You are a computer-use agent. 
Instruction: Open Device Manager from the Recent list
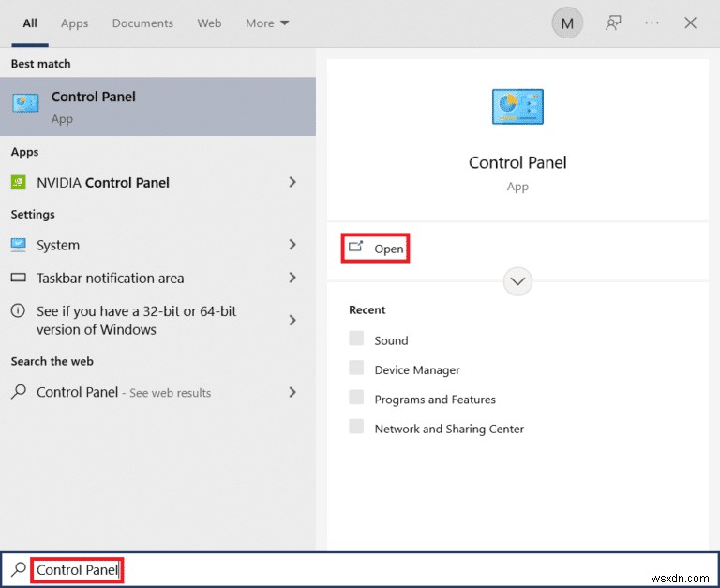(x=417, y=370)
